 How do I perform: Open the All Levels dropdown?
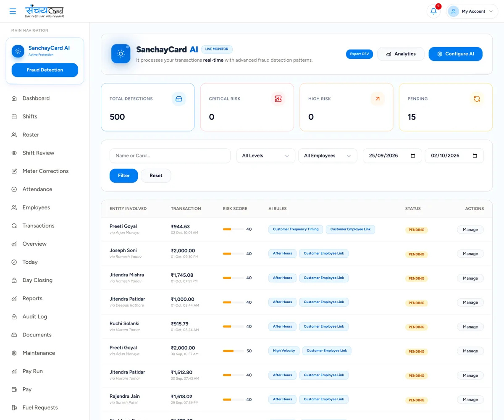coord(265,156)
